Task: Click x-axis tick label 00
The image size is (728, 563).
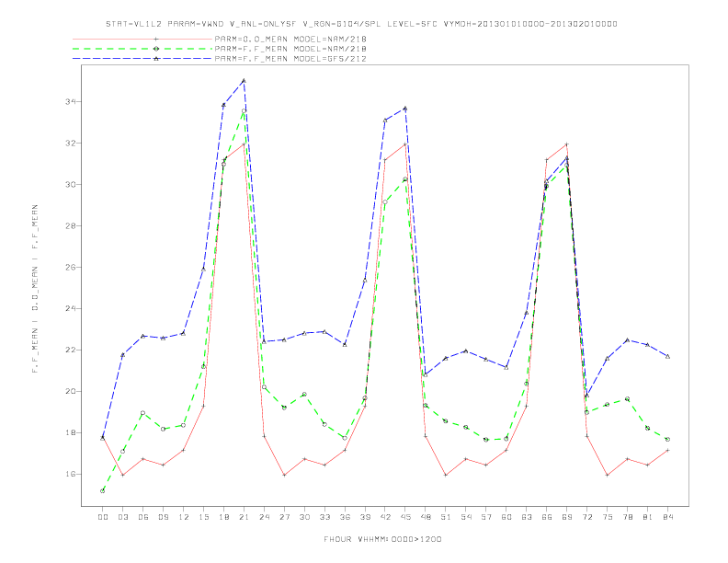Action: tap(103, 517)
